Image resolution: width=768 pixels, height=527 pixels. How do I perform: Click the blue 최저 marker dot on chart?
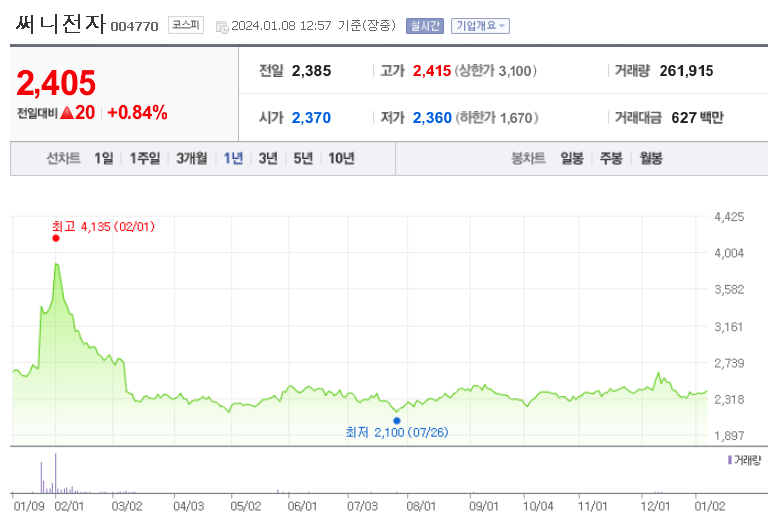(x=397, y=421)
